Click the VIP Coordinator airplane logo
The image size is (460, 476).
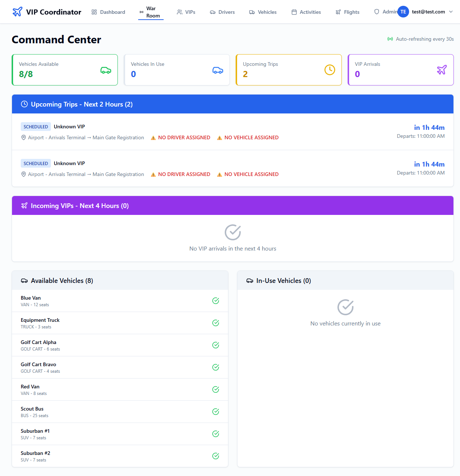pos(17,12)
